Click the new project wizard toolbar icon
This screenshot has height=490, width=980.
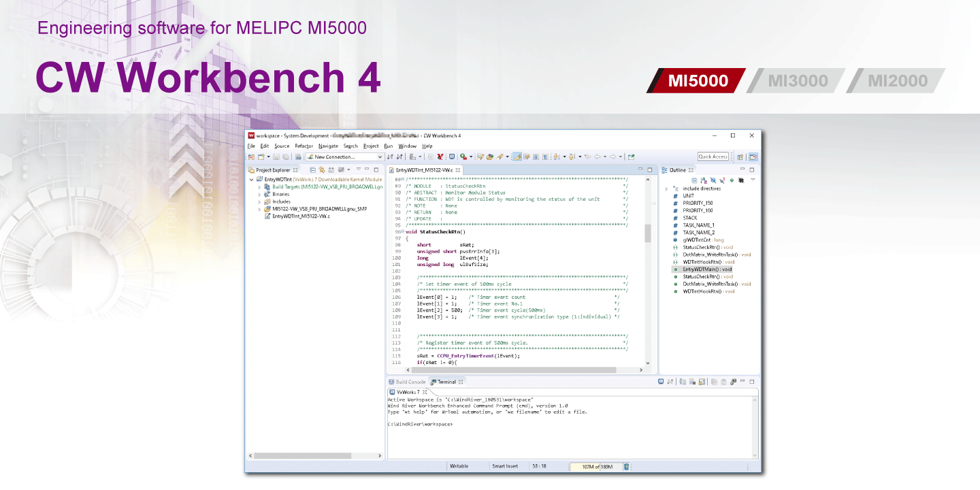pyautogui.click(x=251, y=157)
